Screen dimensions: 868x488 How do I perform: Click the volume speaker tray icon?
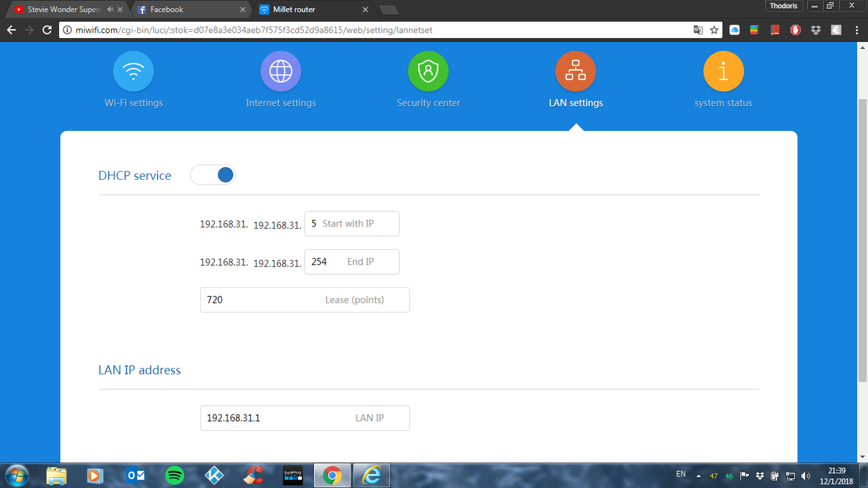click(x=806, y=476)
